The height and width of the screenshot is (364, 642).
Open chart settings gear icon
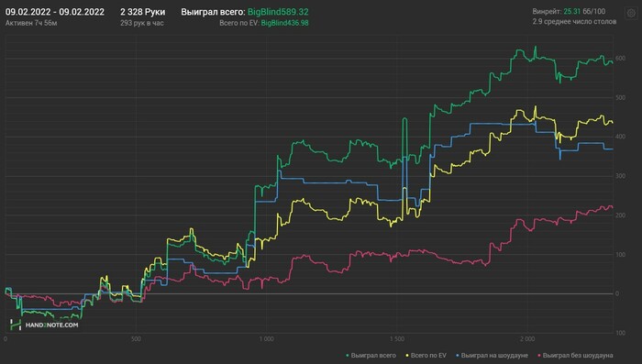pos(631,13)
